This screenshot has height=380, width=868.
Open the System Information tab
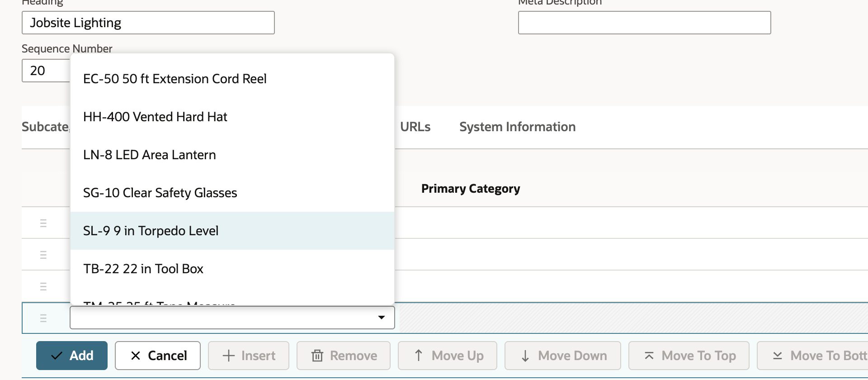[x=518, y=127]
